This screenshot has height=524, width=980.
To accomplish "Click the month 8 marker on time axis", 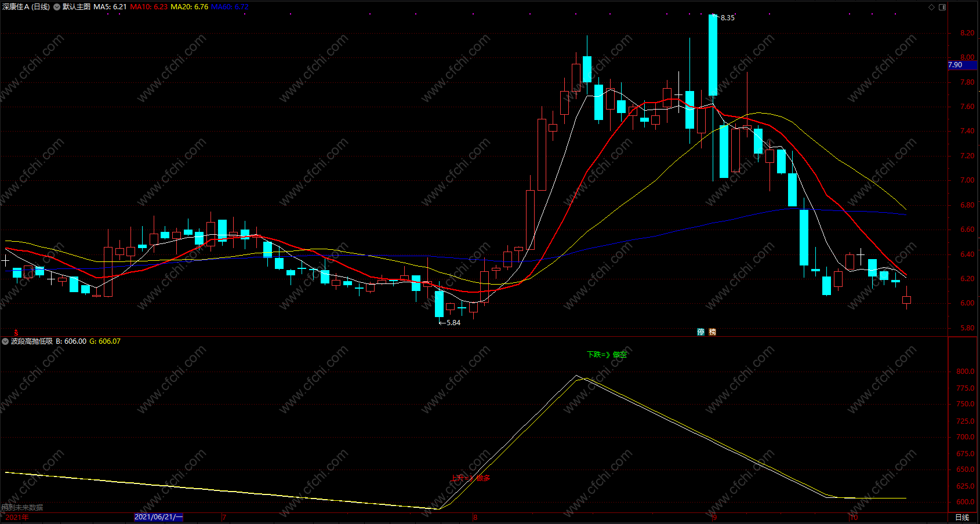I will (476, 518).
